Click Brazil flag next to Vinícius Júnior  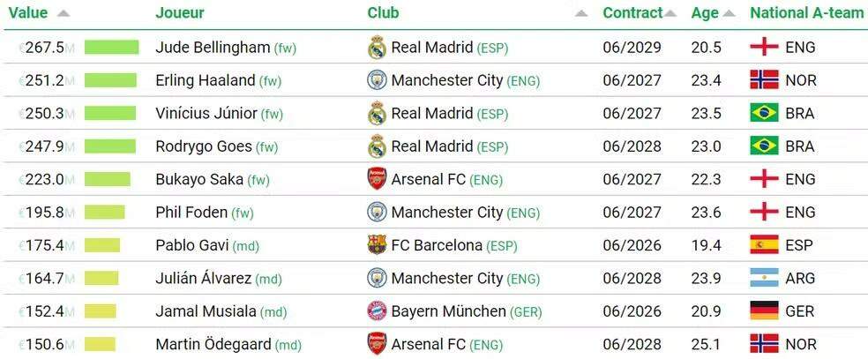pyautogui.click(x=764, y=113)
